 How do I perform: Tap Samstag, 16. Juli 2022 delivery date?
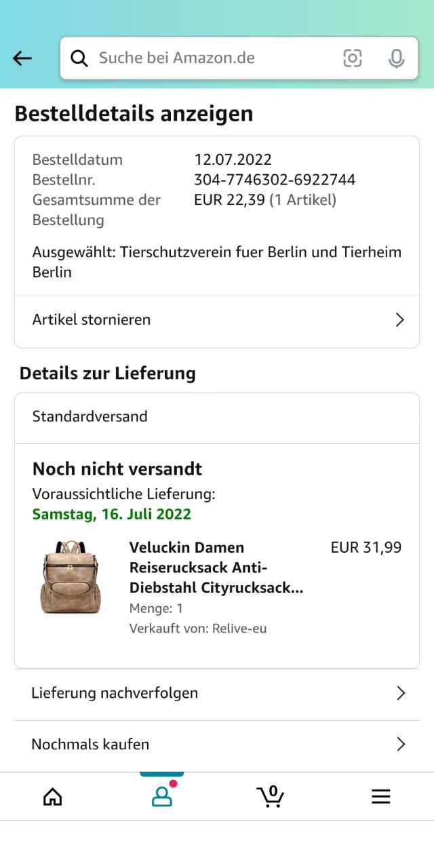click(112, 514)
